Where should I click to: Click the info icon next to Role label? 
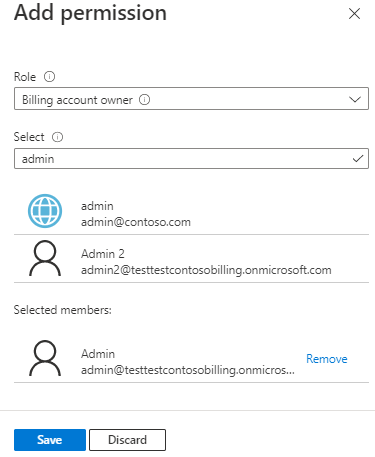49,77
